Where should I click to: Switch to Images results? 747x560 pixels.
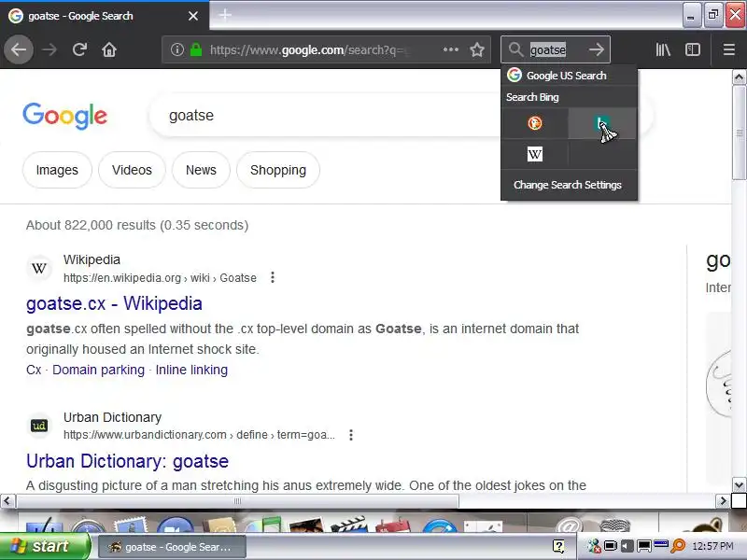[x=57, y=170]
